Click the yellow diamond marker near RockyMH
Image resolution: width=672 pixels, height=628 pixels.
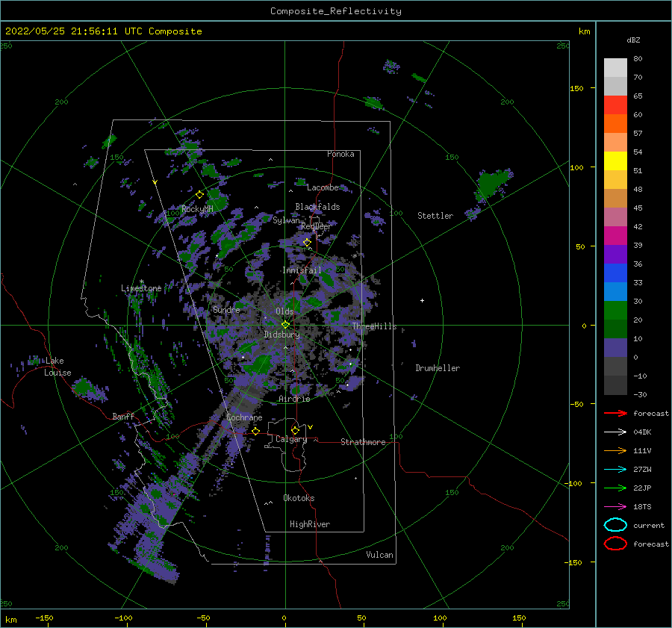click(x=199, y=195)
